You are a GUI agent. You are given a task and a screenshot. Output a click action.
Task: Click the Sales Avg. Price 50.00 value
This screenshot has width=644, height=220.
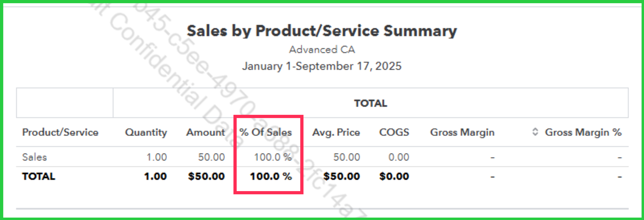pos(347,157)
